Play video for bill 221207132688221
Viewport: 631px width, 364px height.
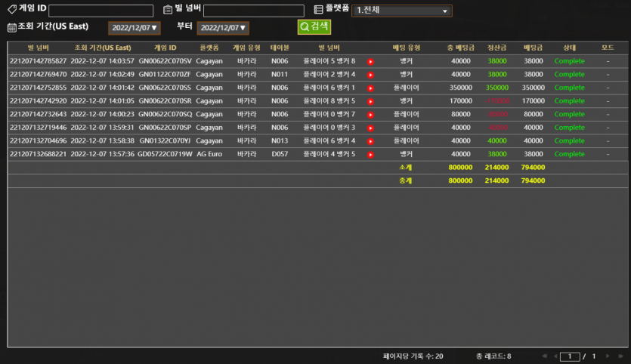pos(370,155)
